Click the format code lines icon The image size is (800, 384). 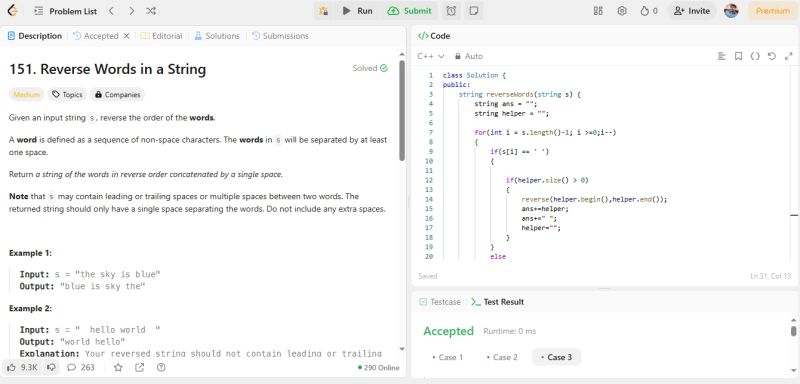pyautogui.click(x=721, y=56)
